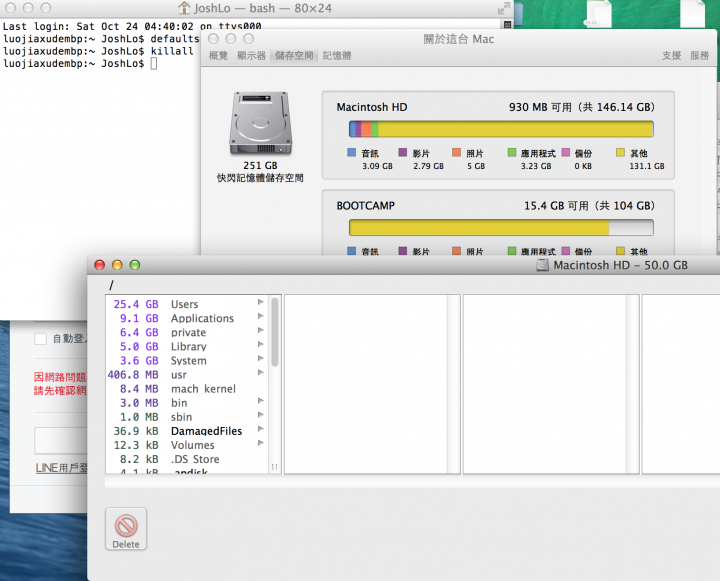The image size is (720, 581).
Task: Click the BOOTCAMP storage usage bar
Action: [x=501, y=228]
